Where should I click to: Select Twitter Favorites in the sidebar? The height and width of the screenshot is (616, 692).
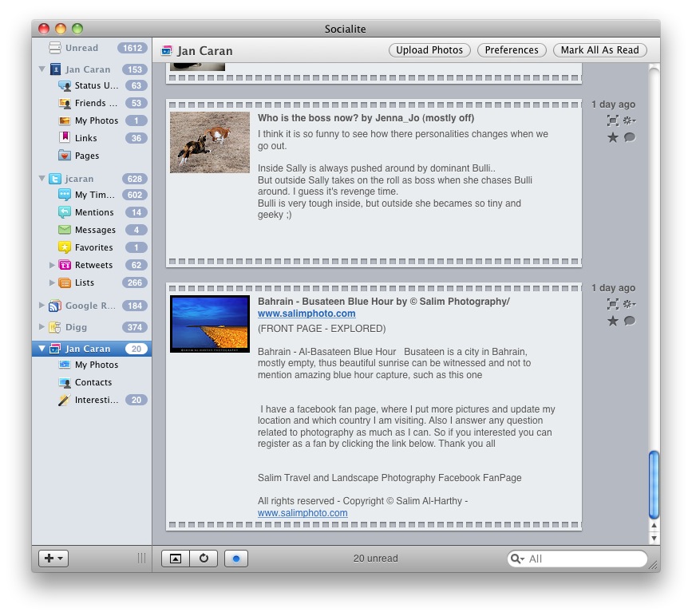[x=93, y=247]
